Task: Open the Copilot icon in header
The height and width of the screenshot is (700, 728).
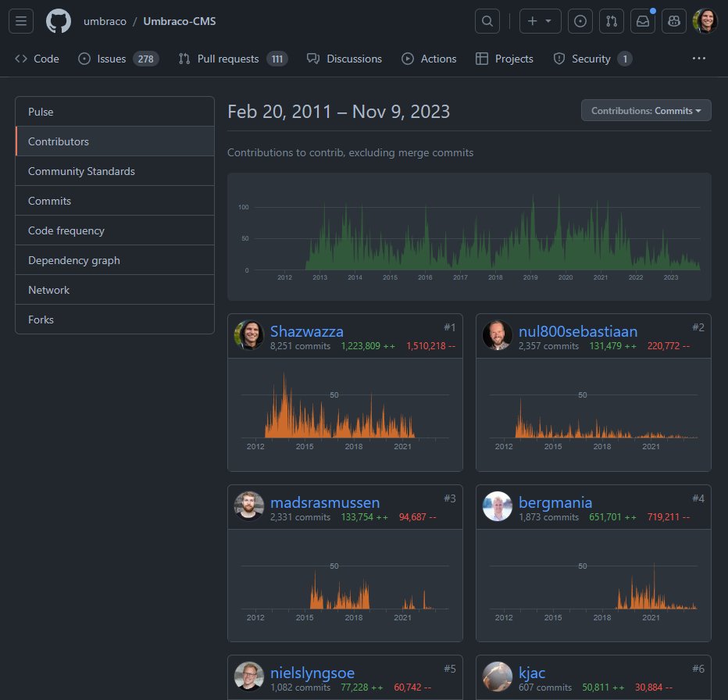Action: (x=673, y=21)
